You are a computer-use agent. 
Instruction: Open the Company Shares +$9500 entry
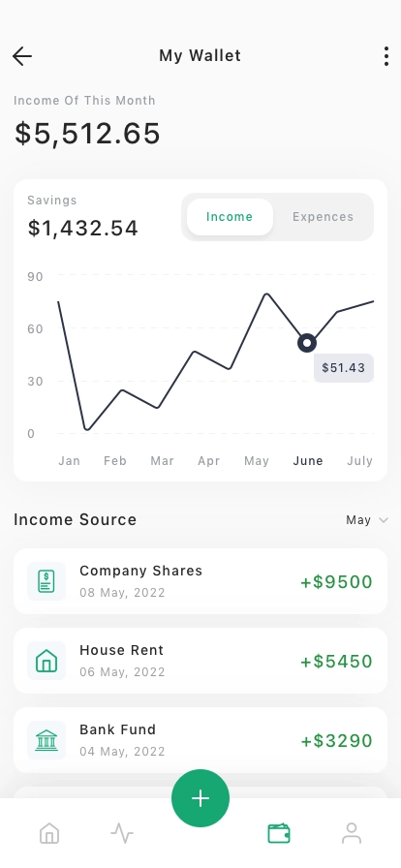[200, 581]
